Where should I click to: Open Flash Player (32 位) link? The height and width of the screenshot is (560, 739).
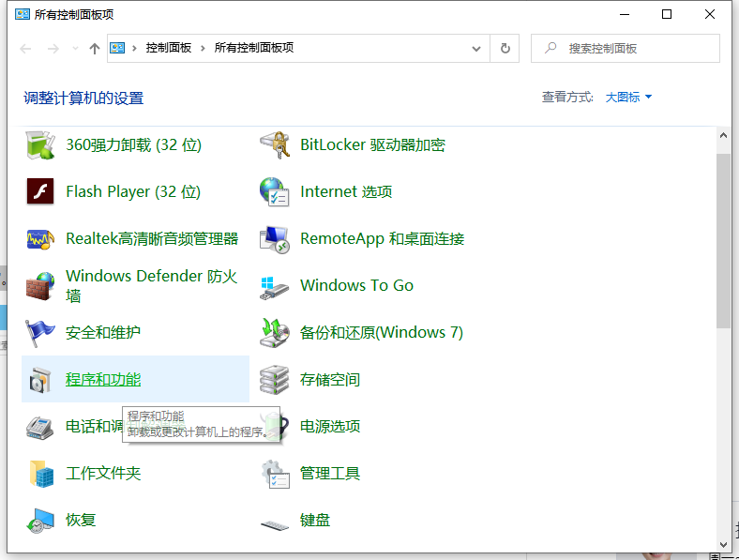133,191
